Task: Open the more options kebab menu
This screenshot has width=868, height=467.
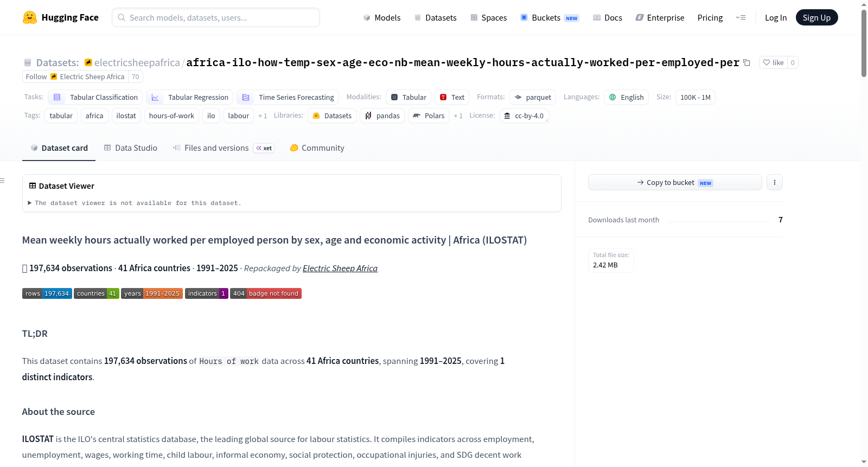Action: pyautogui.click(x=775, y=182)
